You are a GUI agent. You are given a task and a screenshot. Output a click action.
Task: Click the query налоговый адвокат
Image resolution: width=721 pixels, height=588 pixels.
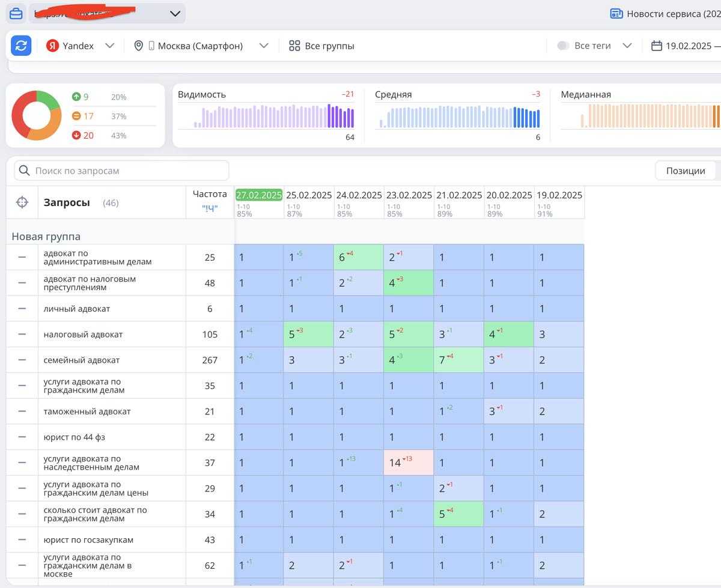pos(83,335)
